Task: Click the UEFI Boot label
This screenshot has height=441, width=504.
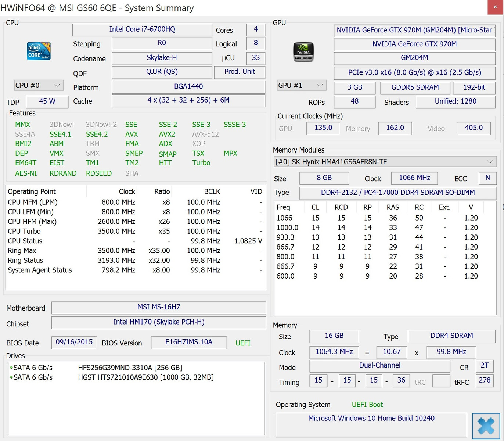Action: point(367,405)
